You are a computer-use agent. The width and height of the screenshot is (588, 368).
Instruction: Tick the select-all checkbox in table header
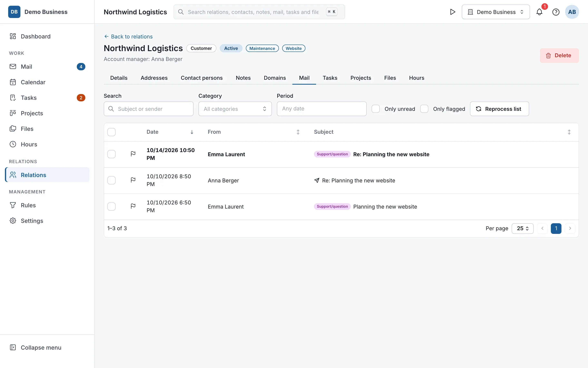coord(111,132)
